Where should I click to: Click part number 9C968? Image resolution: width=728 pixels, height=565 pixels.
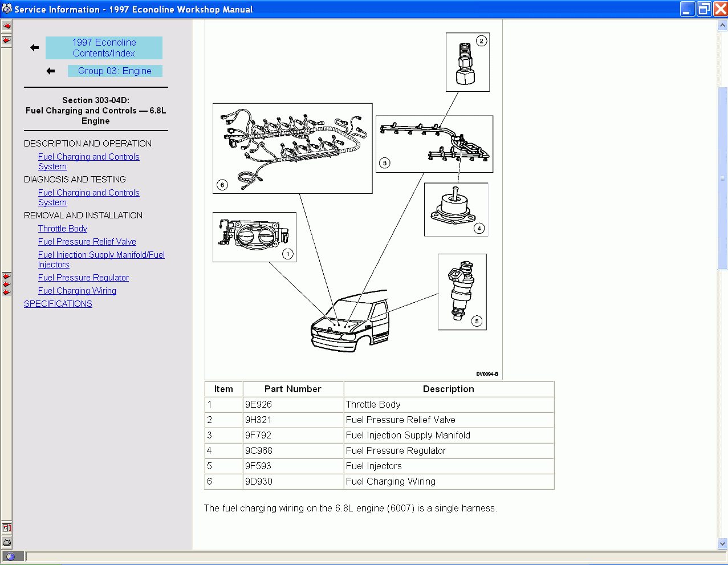259,450
